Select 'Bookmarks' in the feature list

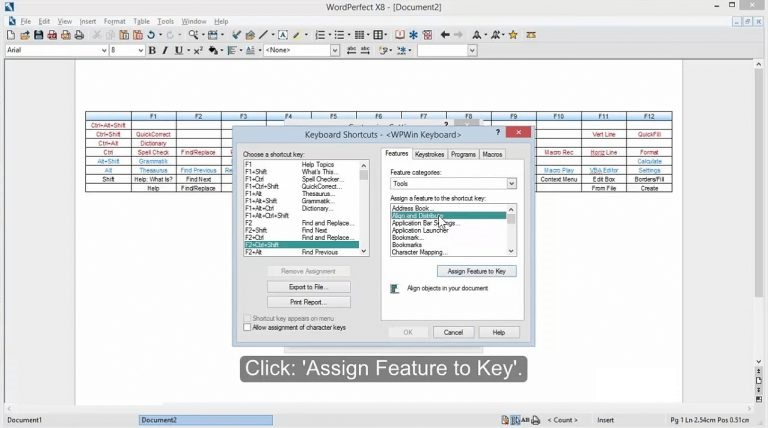pyautogui.click(x=449, y=245)
